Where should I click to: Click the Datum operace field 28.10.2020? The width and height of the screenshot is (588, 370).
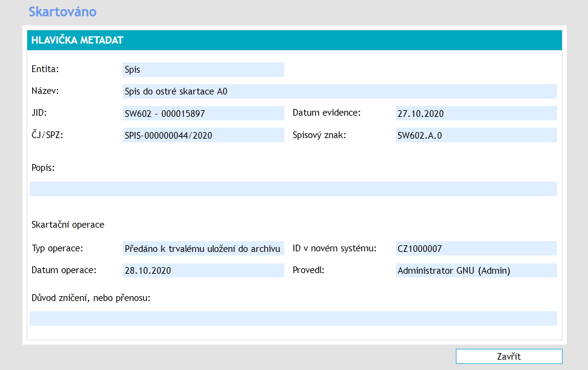tap(202, 271)
